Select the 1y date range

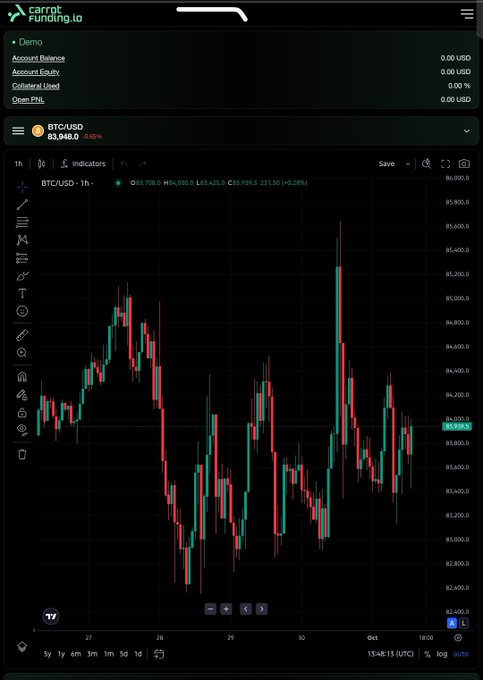point(62,654)
